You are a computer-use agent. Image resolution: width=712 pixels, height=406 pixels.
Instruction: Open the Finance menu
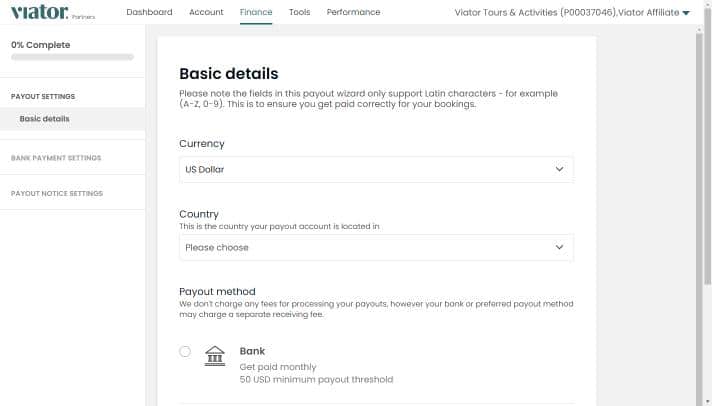click(256, 12)
